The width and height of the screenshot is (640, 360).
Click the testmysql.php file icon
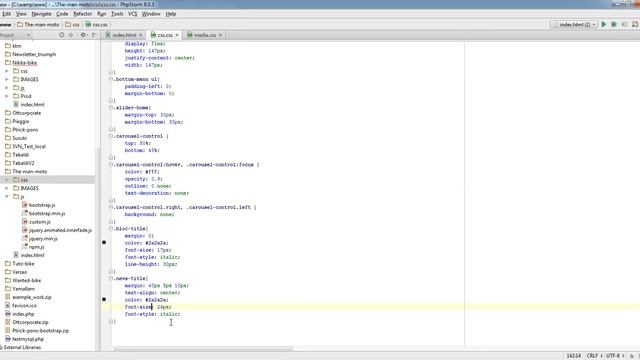8,339
